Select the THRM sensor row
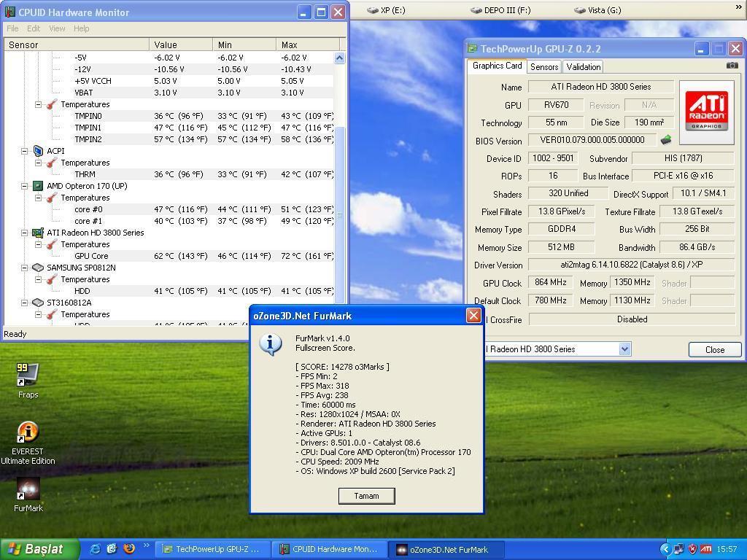Viewport: 747px width, 560px height. pyautogui.click(x=169, y=174)
